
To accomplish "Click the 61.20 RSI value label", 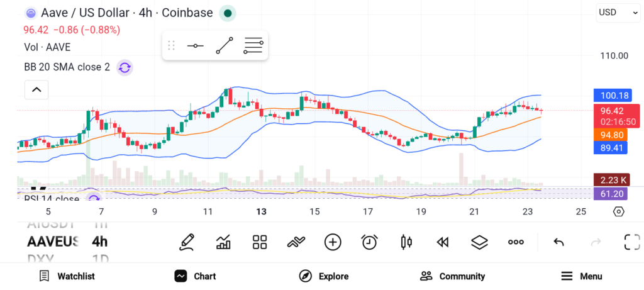I will pos(610,194).
